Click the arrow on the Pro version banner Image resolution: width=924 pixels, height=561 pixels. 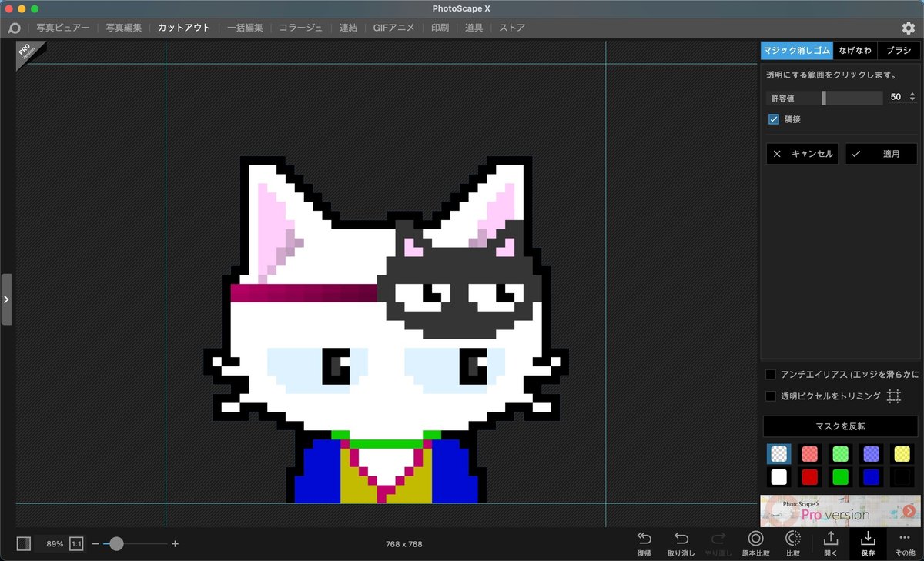click(x=909, y=510)
